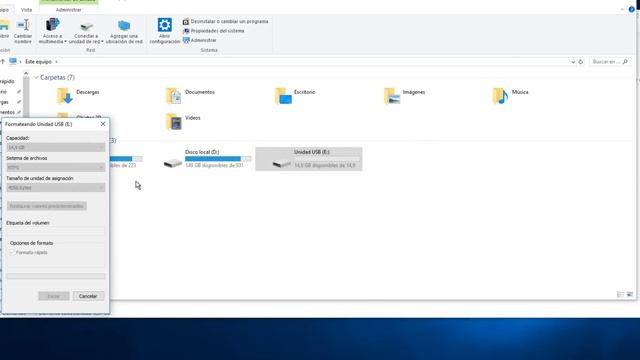The width and height of the screenshot is (640, 360).
Task: Open the Música folder
Action: pyautogui.click(x=510, y=96)
